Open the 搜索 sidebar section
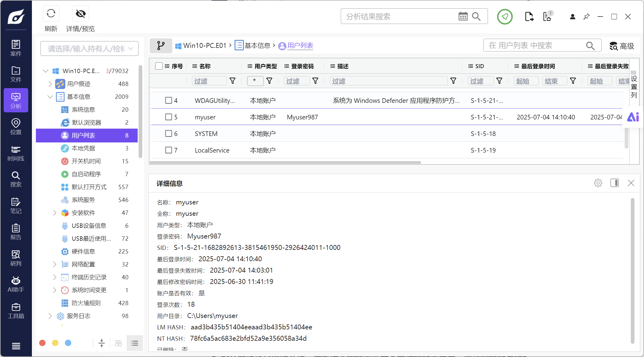 [16, 179]
